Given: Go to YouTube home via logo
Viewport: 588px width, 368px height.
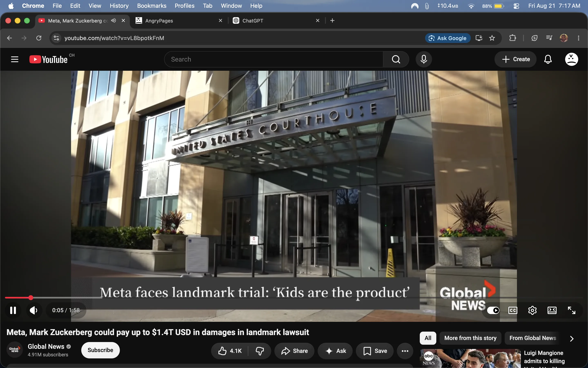Looking at the screenshot, I should [x=49, y=59].
